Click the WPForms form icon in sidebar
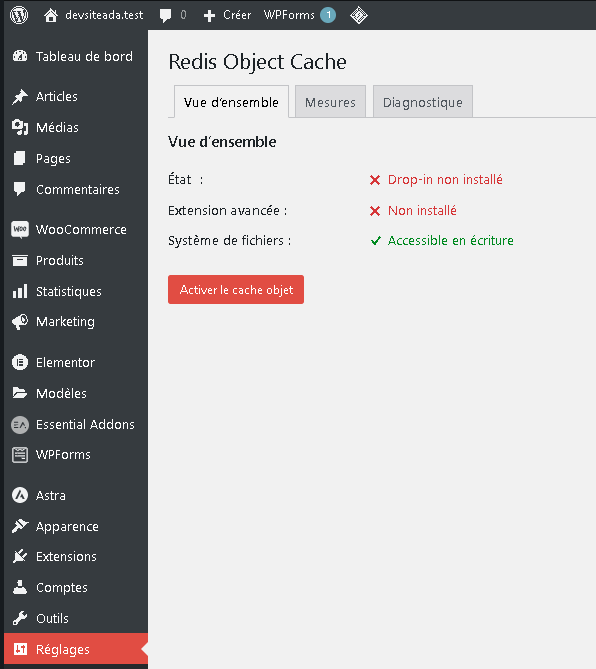 (20, 455)
